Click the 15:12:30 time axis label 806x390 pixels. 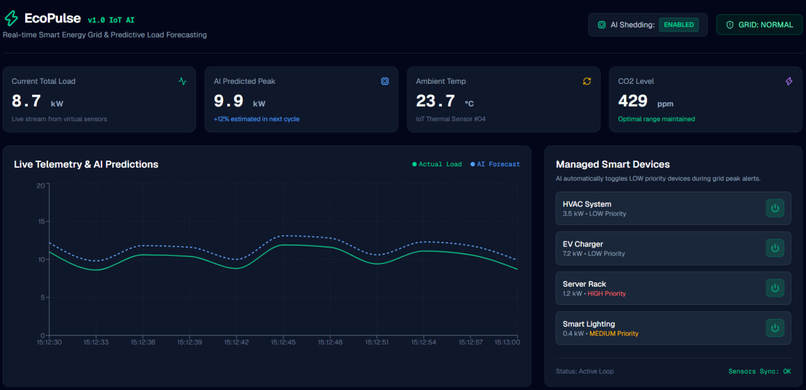[x=50, y=342]
